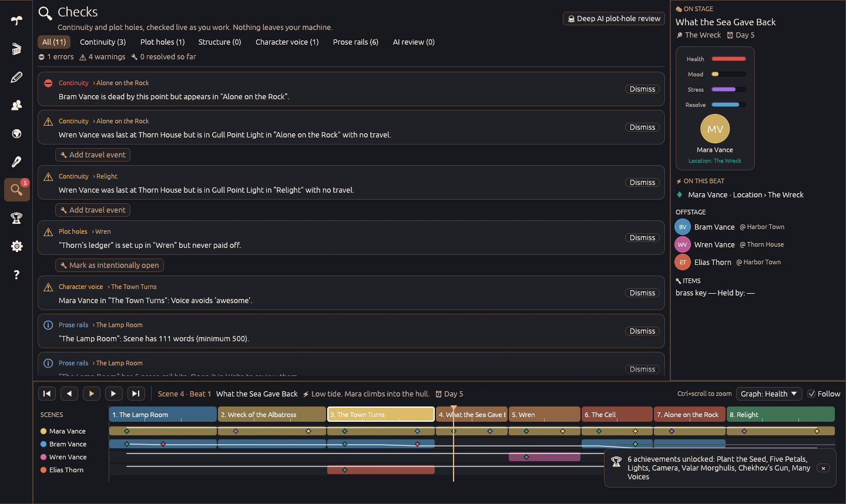
Task: Open settings gear in sidebar
Action: [16, 246]
